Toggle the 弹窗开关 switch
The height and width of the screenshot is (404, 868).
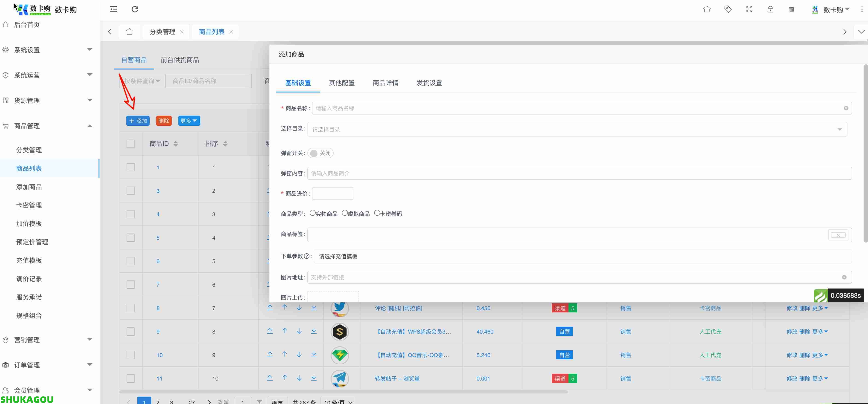click(320, 153)
